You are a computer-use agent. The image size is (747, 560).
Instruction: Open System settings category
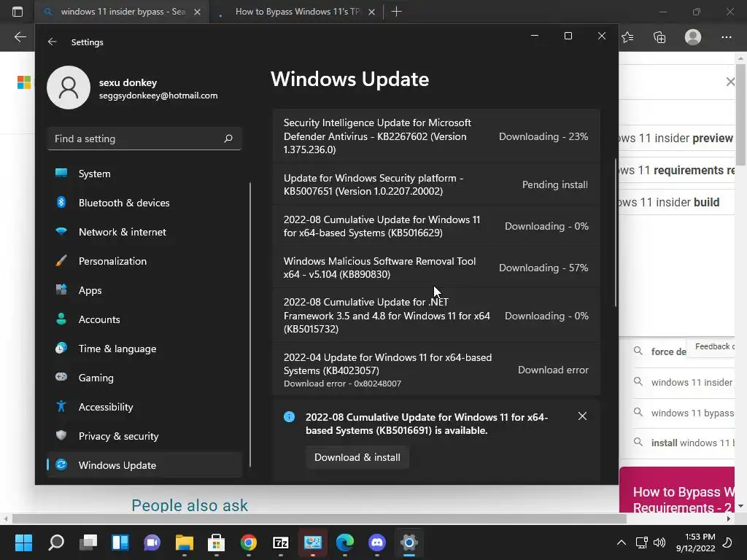tap(144, 174)
